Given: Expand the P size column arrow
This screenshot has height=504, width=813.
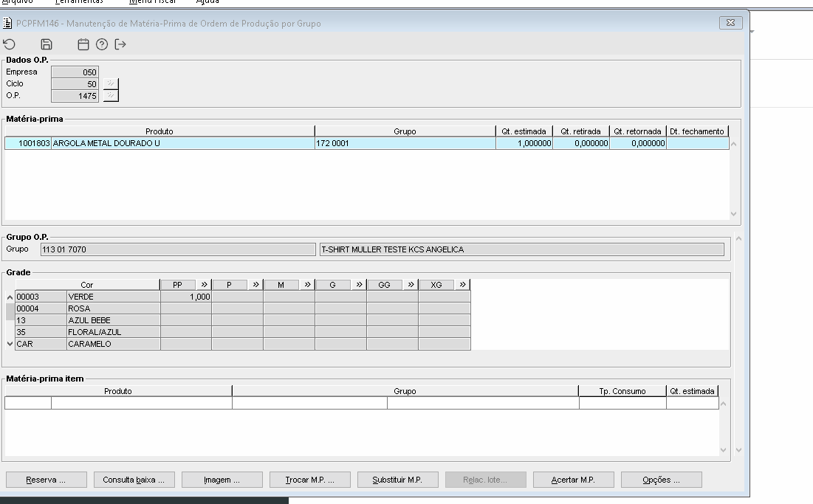Looking at the screenshot, I should (255, 284).
